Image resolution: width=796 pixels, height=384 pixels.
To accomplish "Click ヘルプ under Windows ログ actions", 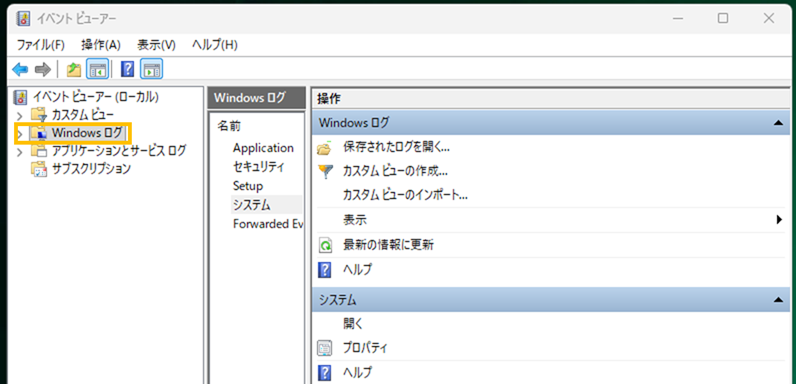I will click(358, 270).
